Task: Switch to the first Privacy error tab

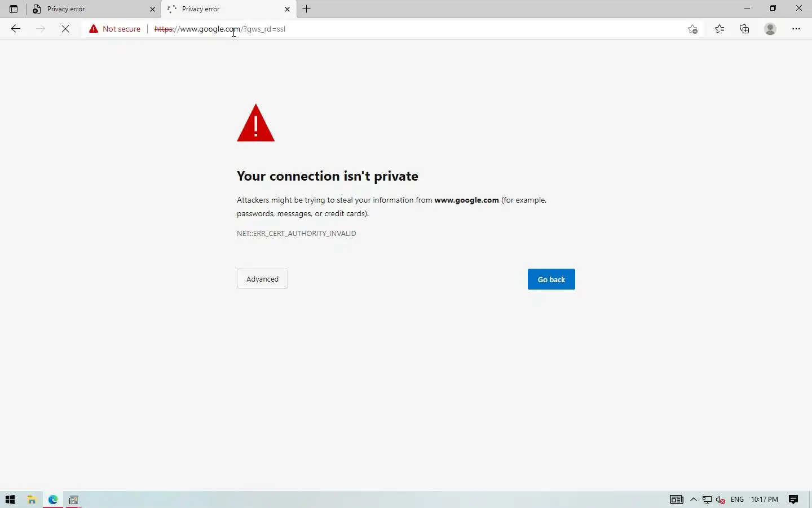Action: (94, 9)
